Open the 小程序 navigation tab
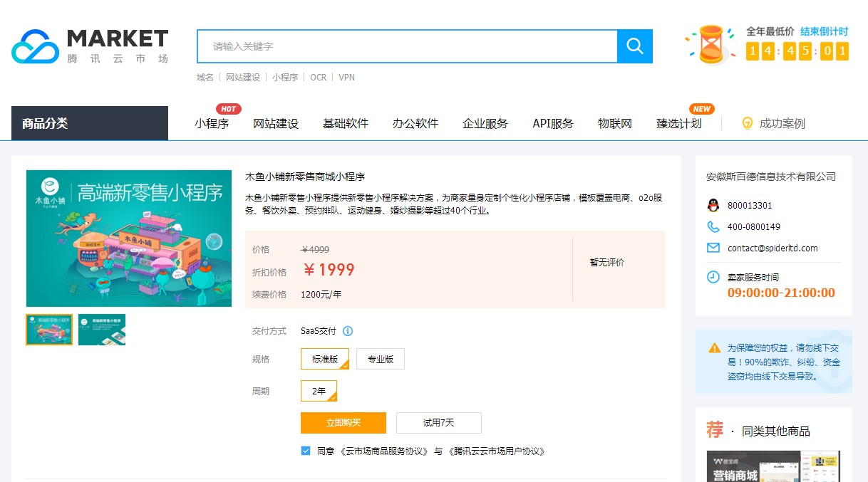The height and width of the screenshot is (482, 868). [x=212, y=123]
